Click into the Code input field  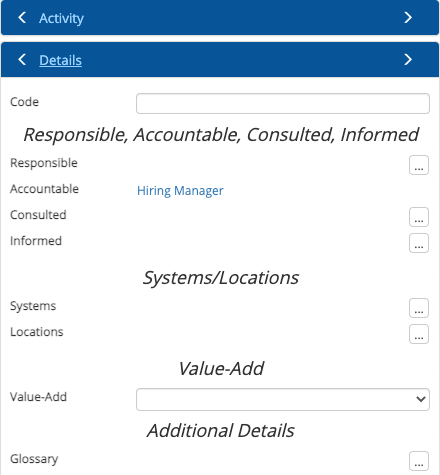pos(283,103)
